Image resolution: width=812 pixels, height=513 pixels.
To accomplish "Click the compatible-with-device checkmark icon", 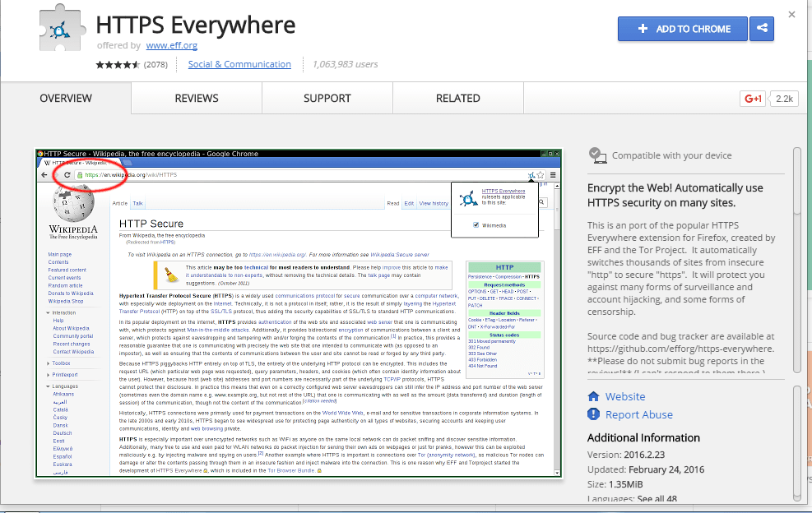I will tap(597, 155).
